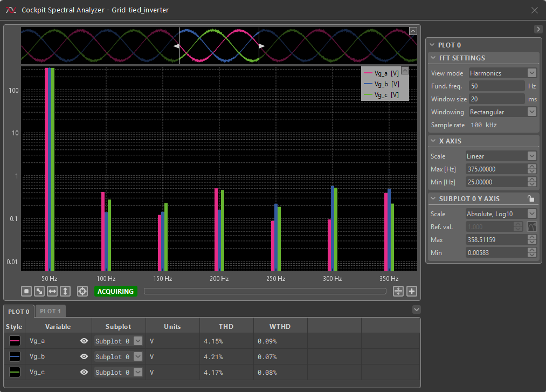The height and width of the screenshot is (392, 546).
Task: Open the Windowing dropdown set to Rectangular
Action: (502, 112)
